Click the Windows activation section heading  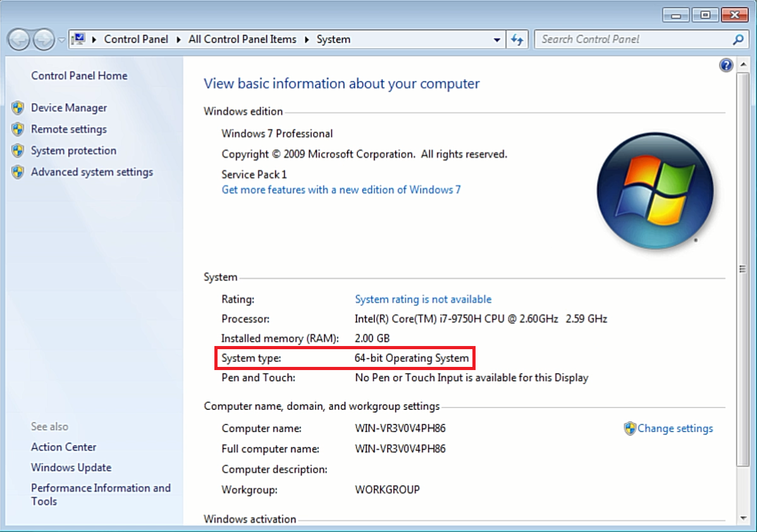[x=250, y=519]
